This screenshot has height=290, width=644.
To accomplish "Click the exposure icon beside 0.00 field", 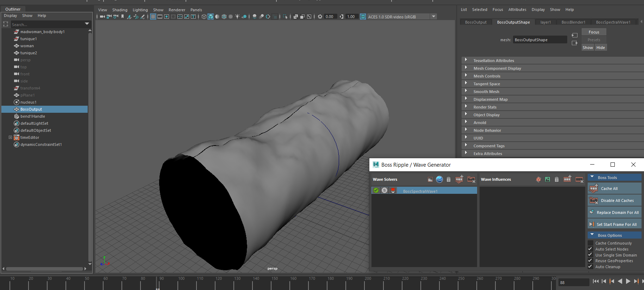I will pyautogui.click(x=320, y=17).
